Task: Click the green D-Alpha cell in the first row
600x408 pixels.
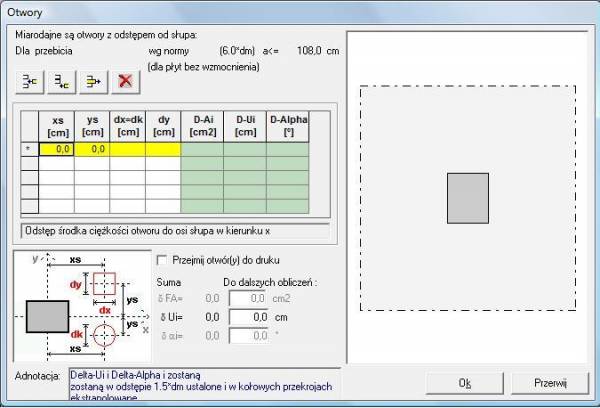Action: (x=286, y=149)
